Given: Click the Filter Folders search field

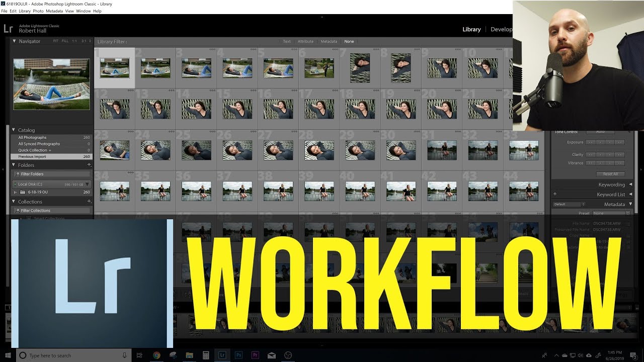Looking at the screenshot, I should (52, 174).
